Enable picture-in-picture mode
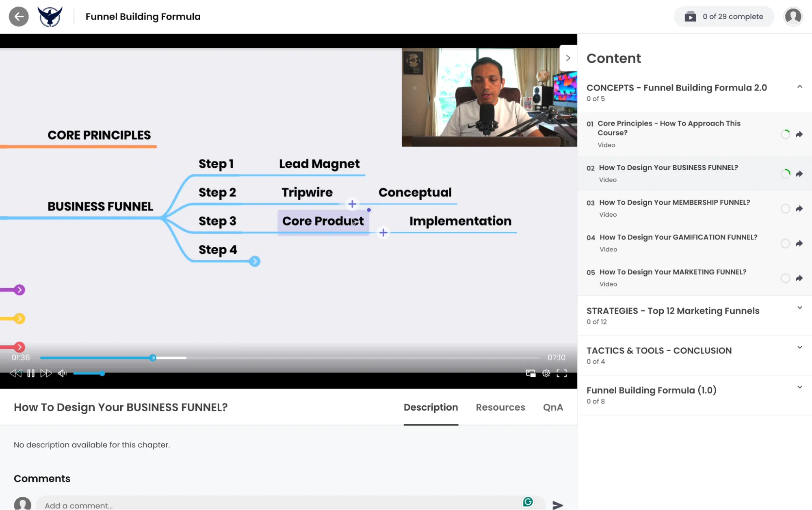 [x=531, y=373]
